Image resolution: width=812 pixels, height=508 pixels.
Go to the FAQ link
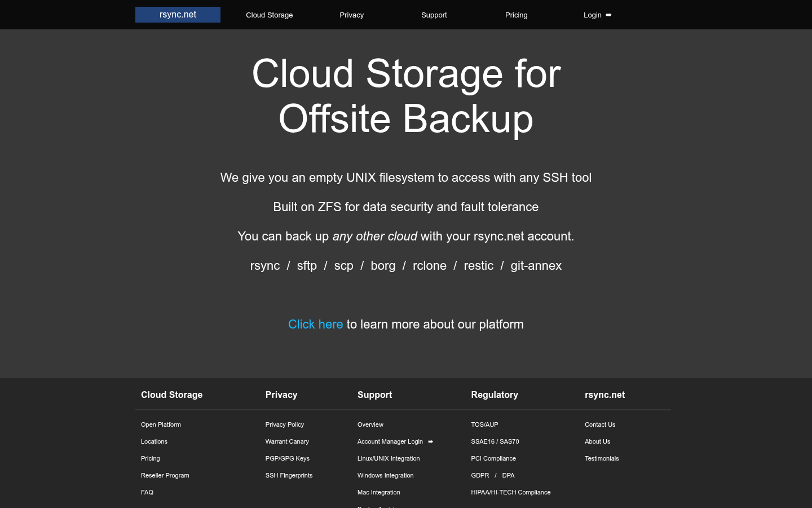147,492
